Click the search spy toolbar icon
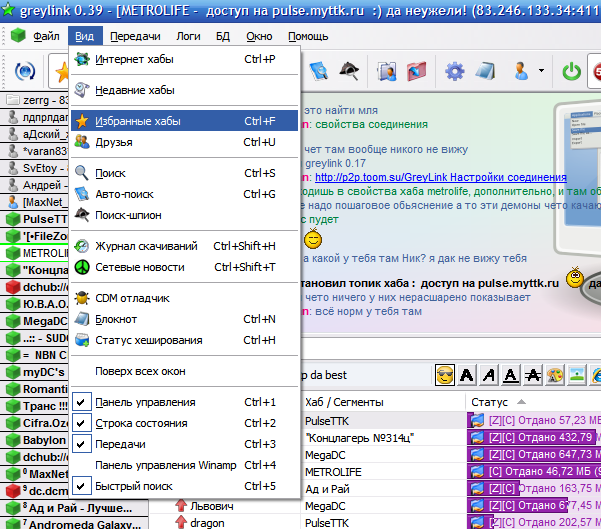This screenshot has height=529, width=601. 349,71
